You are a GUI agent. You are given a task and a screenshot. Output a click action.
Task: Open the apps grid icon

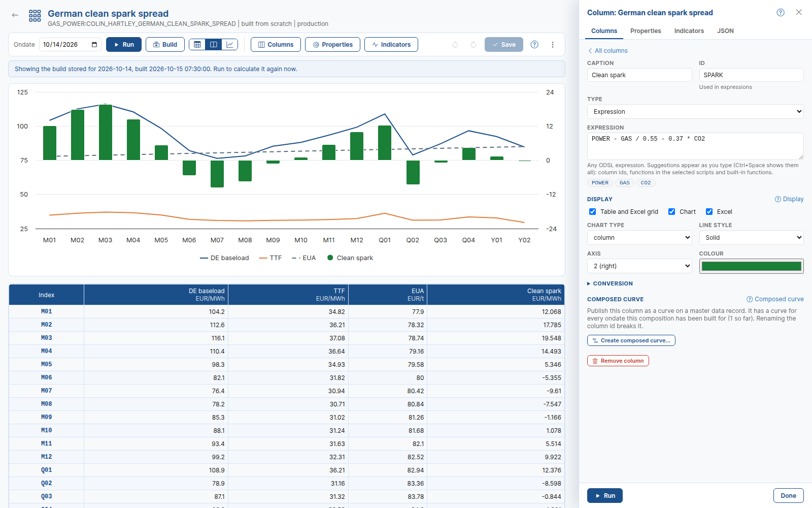pyautogui.click(x=35, y=16)
